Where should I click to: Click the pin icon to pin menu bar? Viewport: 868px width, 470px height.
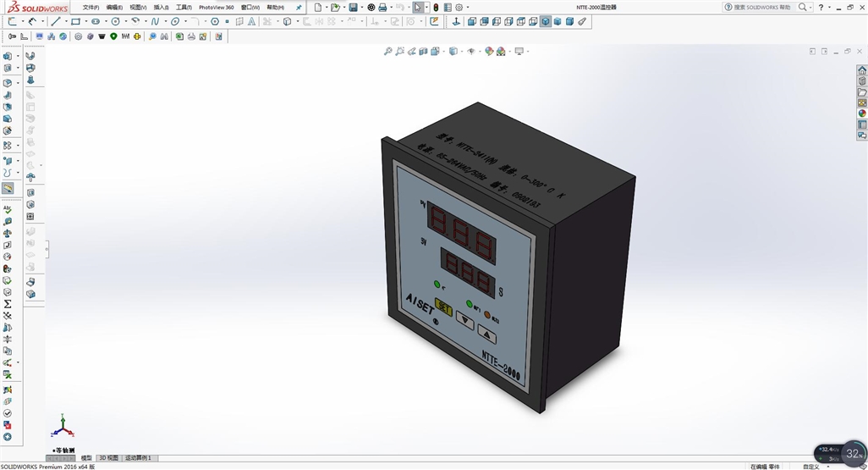click(x=299, y=8)
